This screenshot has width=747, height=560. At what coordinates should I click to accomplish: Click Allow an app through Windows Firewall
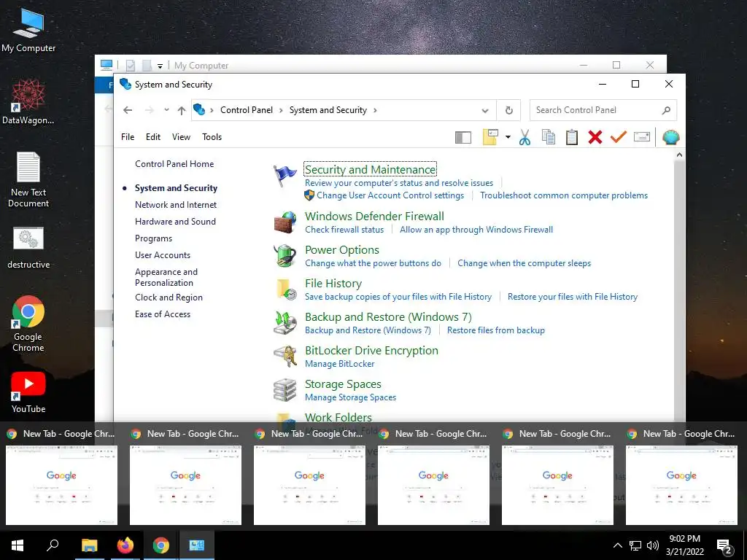pyautogui.click(x=476, y=230)
